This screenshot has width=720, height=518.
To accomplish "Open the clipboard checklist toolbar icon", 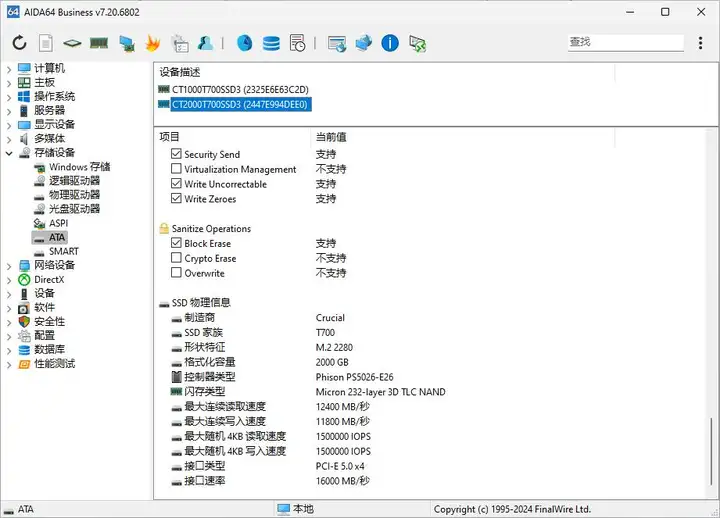I will 180,43.
